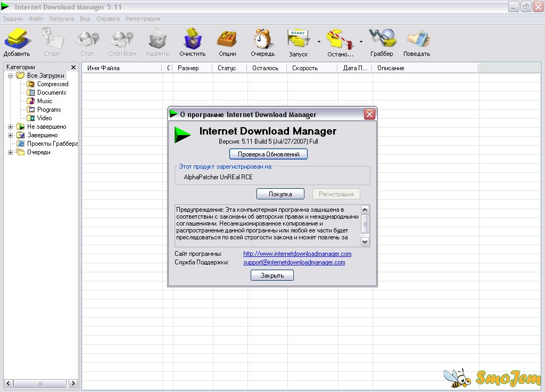This screenshot has height=392, width=545.
Task: Sort by the Размер column header
Action: (193, 68)
